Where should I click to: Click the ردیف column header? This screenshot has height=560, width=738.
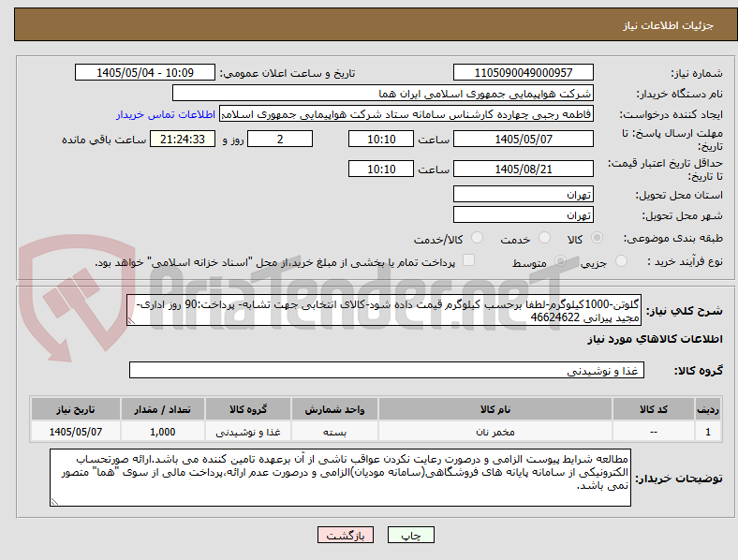[708, 409]
